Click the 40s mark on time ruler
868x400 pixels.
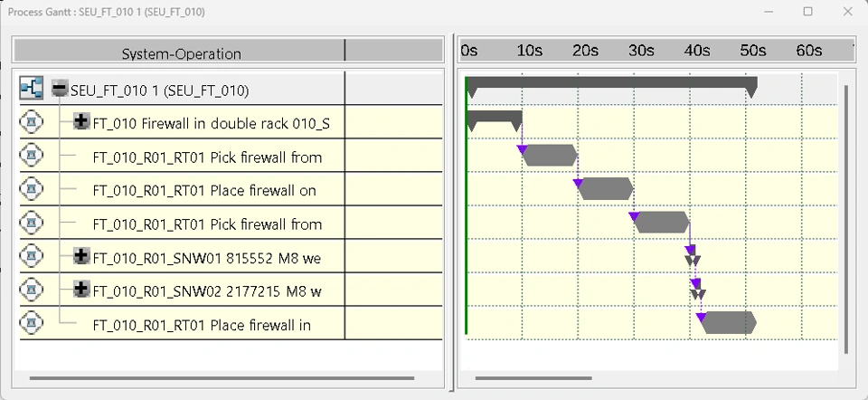[697, 51]
